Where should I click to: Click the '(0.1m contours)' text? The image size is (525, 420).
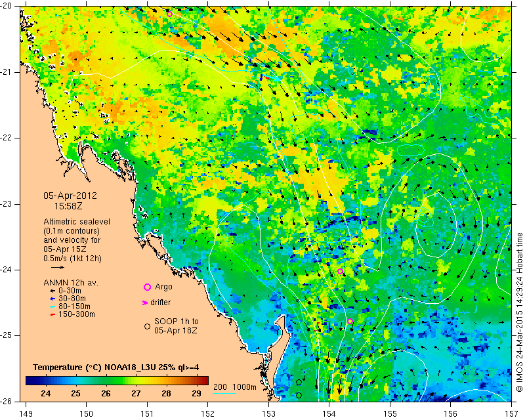72,231
